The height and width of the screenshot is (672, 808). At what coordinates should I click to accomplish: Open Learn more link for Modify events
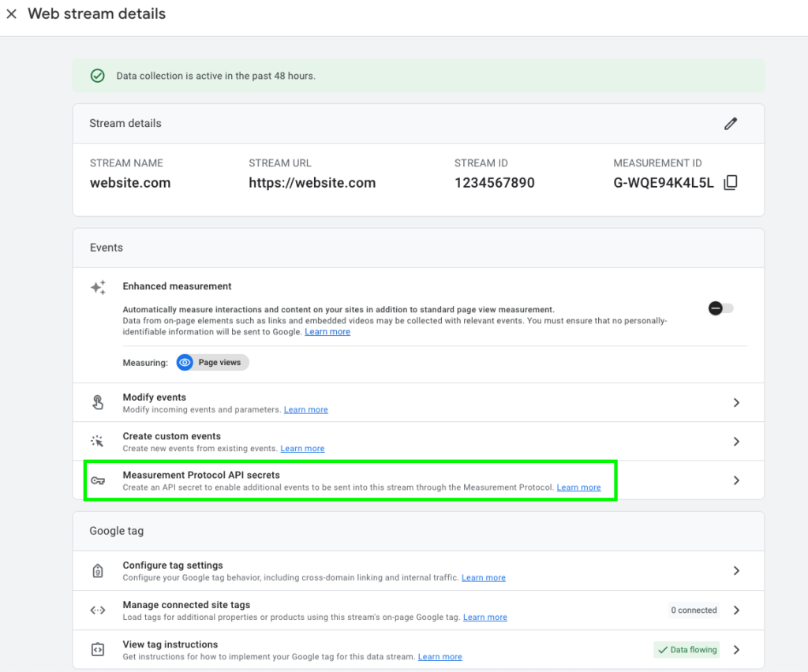coord(305,410)
